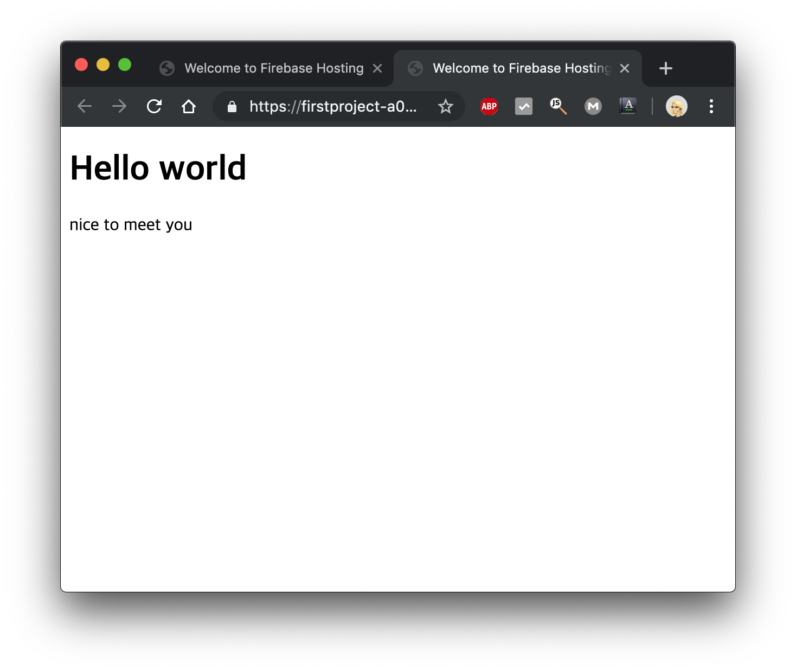Close the first Firebase Hosting tab
The image size is (796, 672).
tap(377, 68)
